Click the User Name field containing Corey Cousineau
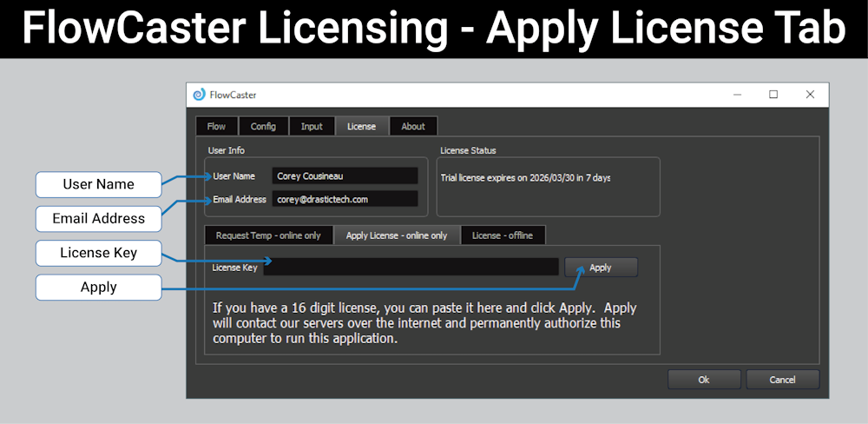 pyautogui.click(x=345, y=176)
